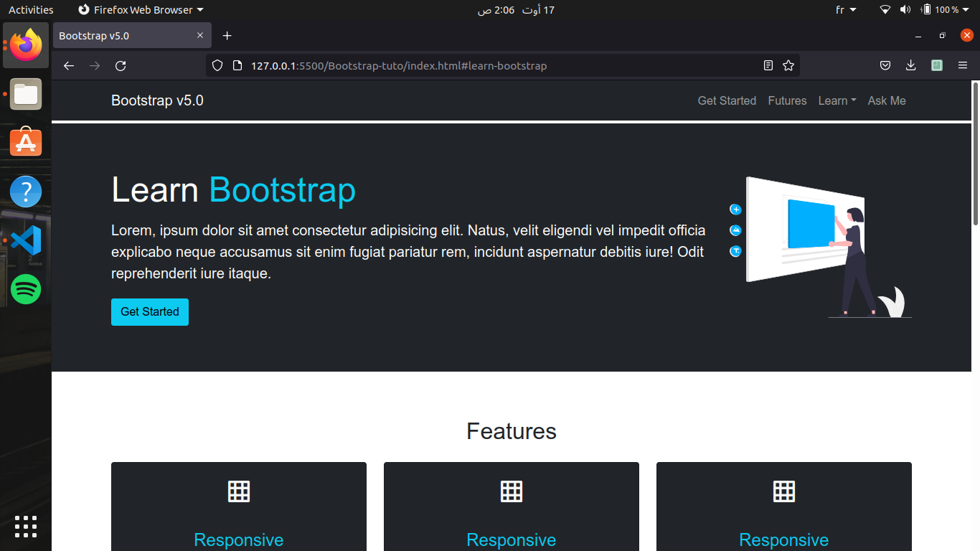The width and height of the screenshot is (980, 551).
Task: Click the "Learn Bootstrap" hero heading
Action: [233, 190]
